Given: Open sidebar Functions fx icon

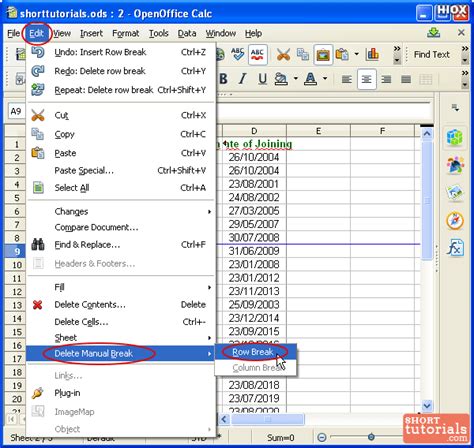Looking at the screenshot, I should [x=455, y=248].
